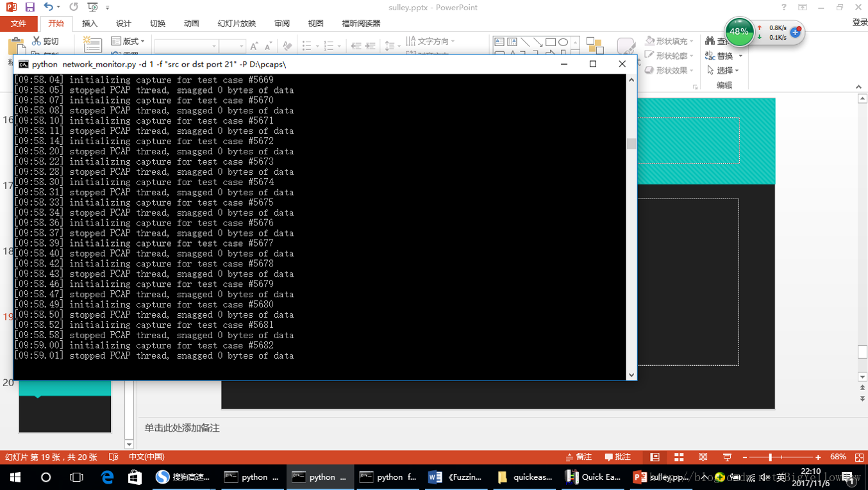Open the bullets dropdown arrow

tap(317, 46)
